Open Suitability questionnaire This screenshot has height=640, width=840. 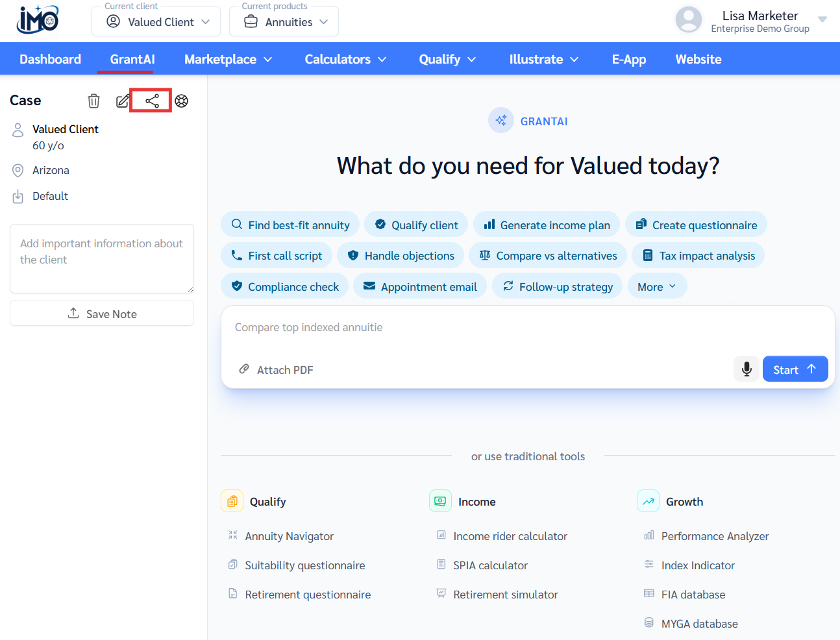[x=304, y=565]
